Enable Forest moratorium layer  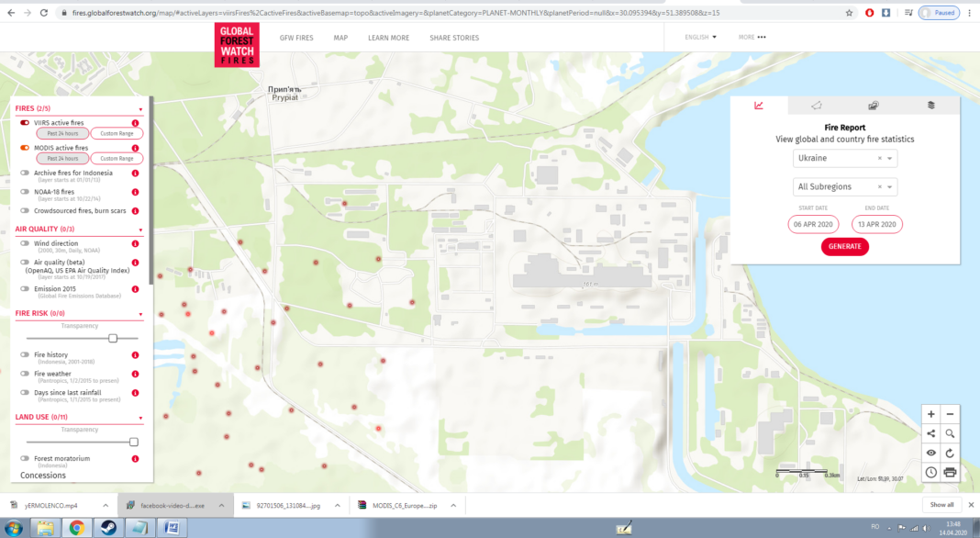[x=25, y=458]
